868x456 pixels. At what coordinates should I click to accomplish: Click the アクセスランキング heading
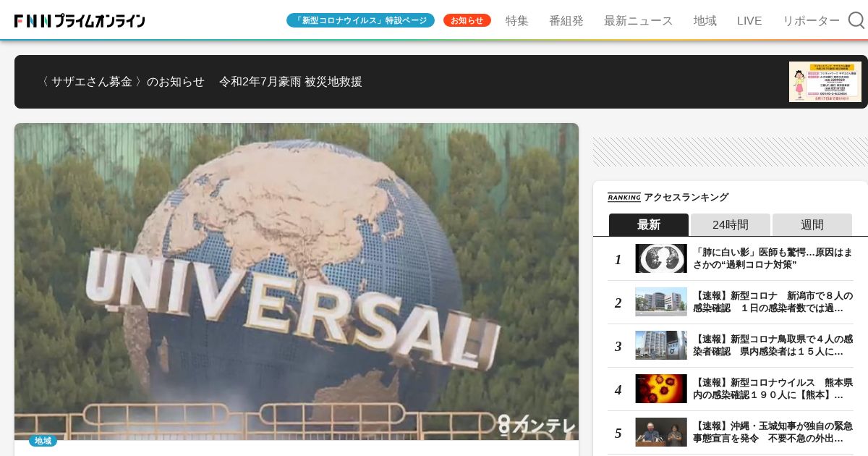point(686,197)
